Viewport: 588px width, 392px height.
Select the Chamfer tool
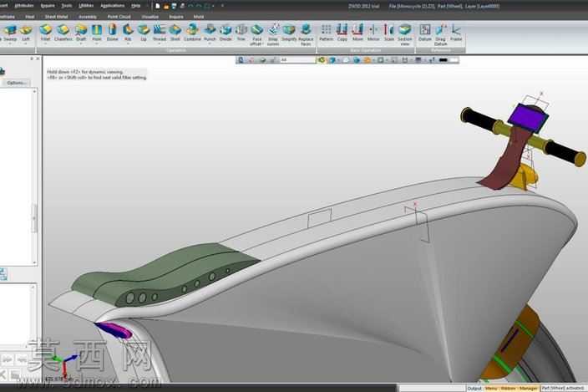click(63, 33)
